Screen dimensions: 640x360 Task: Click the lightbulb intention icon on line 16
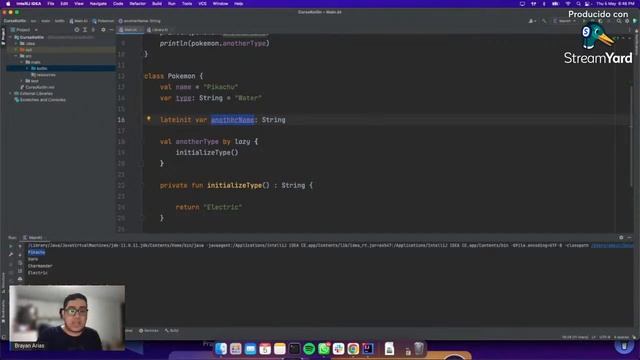tap(149, 119)
